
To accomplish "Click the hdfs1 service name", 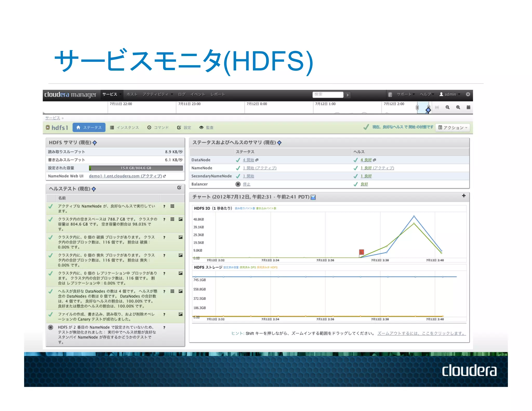I will click(60, 128).
